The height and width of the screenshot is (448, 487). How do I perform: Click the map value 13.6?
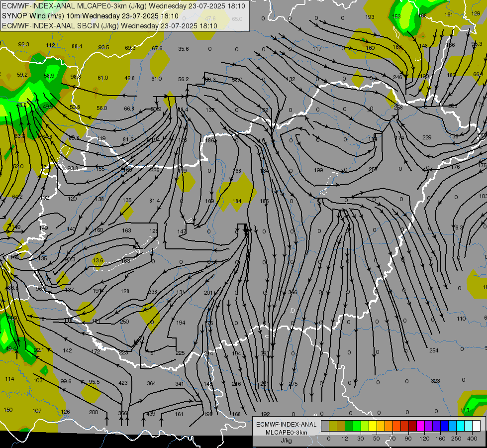click(x=98, y=260)
